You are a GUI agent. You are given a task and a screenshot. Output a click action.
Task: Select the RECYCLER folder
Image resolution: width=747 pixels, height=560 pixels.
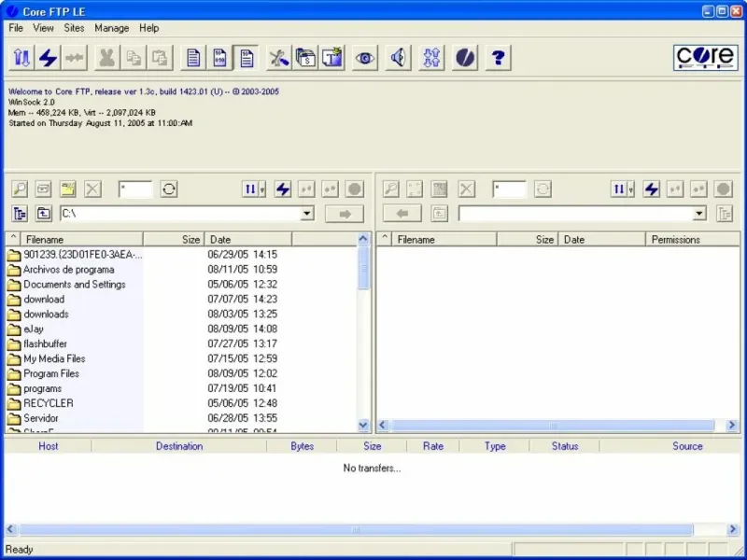coord(49,403)
